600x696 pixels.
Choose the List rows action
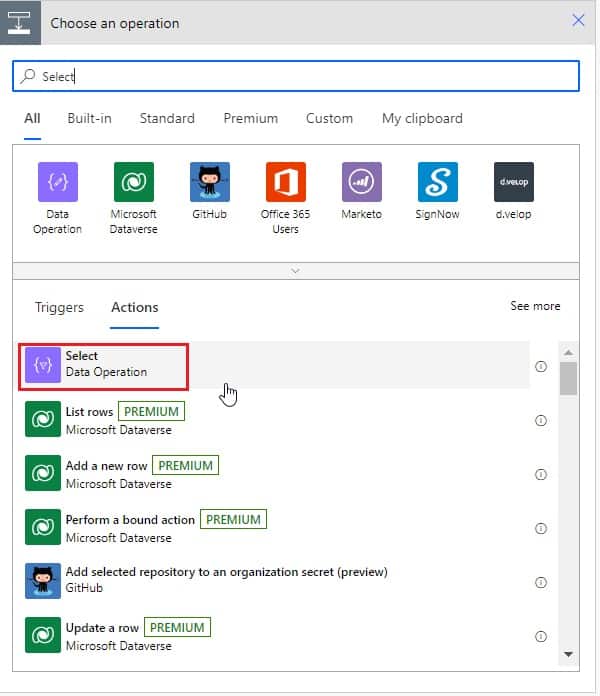coord(275,419)
